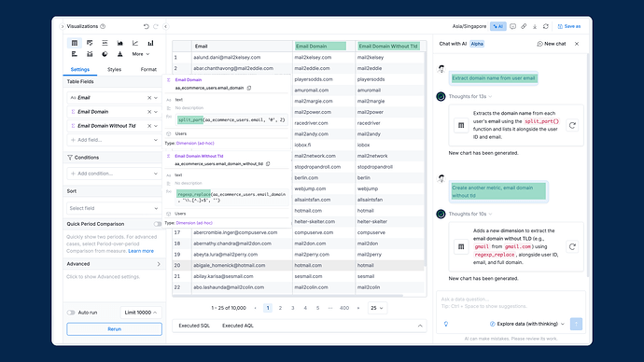Open the copy link icon in header

click(x=524, y=26)
